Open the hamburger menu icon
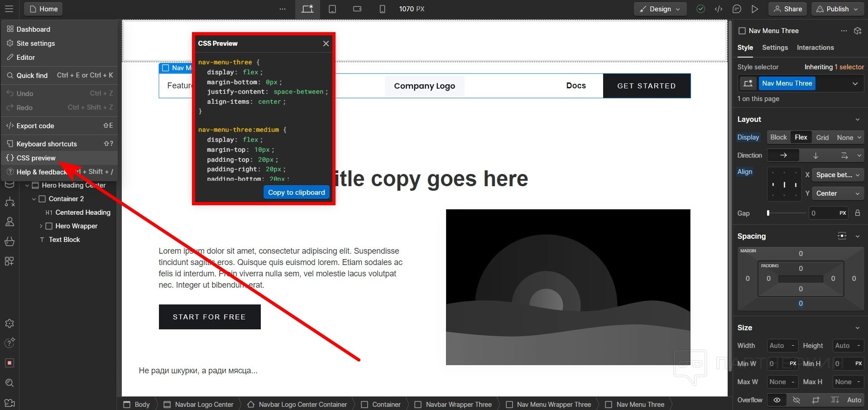This screenshot has height=410, width=868. (x=9, y=9)
